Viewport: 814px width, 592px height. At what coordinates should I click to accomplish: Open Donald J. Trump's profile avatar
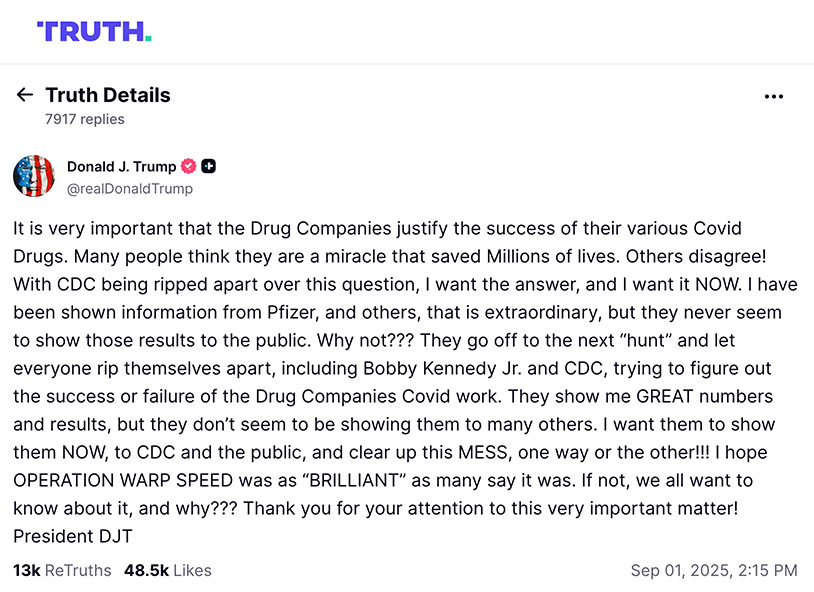pos(33,176)
